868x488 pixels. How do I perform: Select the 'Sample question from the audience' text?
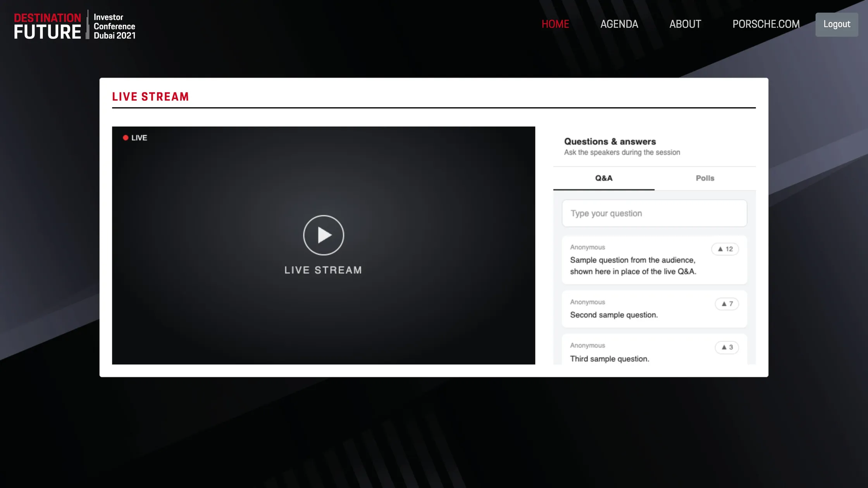pyautogui.click(x=633, y=266)
